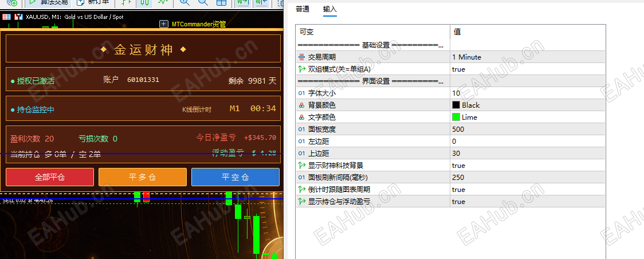Click the XAUUSD, M1 chart title
Image resolution: width=644 pixels, height=259 pixels.
coord(74,17)
